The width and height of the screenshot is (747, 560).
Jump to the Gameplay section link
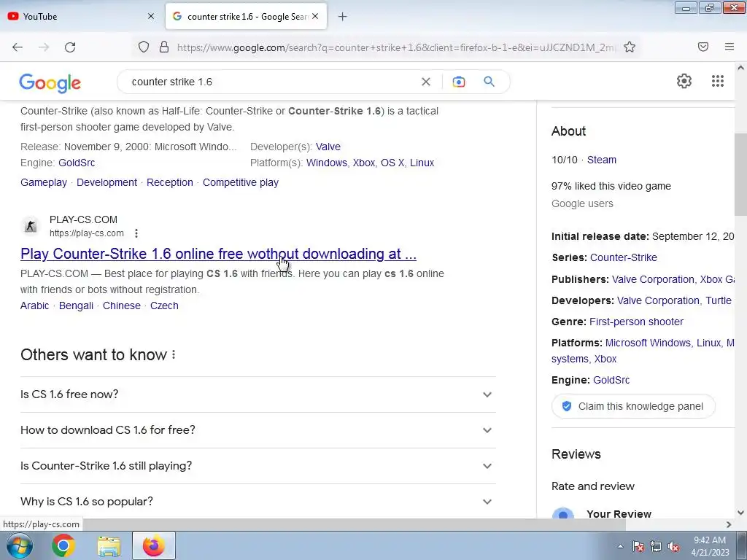coord(43,182)
